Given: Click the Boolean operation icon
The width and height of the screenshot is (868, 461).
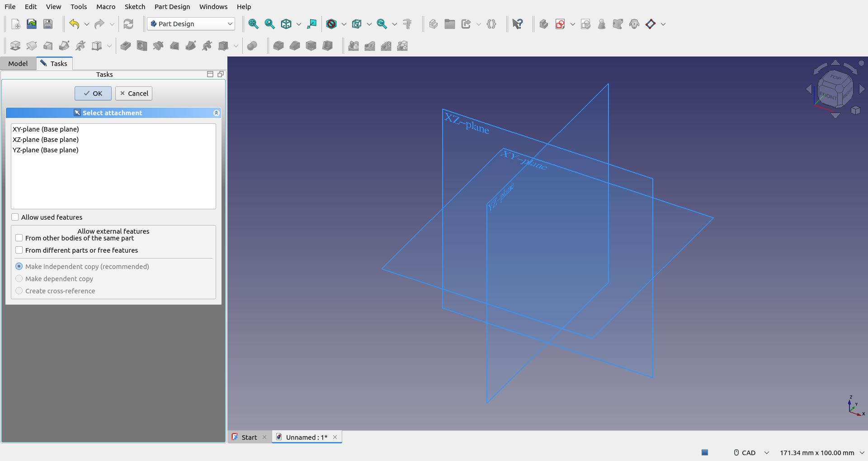Looking at the screenshot, I should click(x=252, y=46).
